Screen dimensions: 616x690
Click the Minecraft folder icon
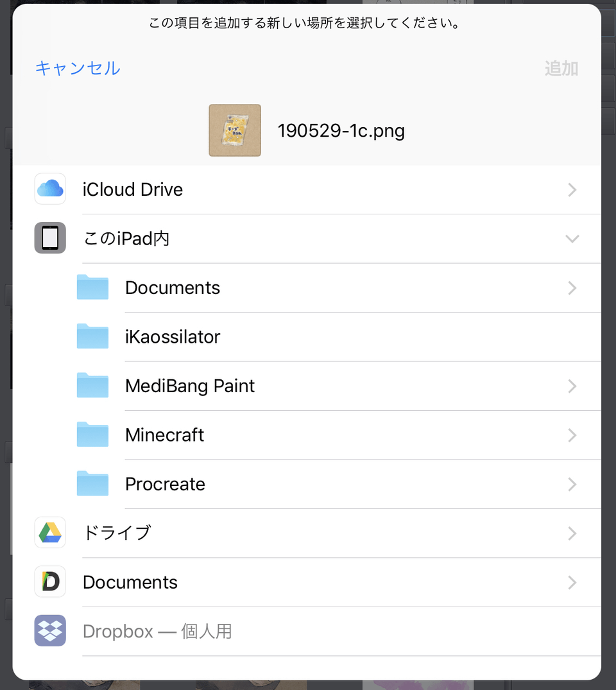pyautogui.click(x=92, y=435)
